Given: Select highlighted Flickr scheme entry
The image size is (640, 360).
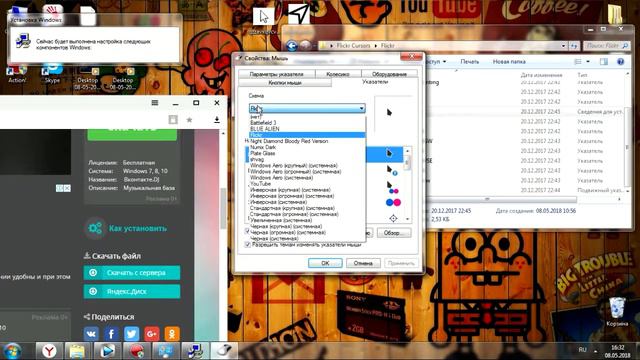Looking at the screenshot, I should tap(307, 135).
